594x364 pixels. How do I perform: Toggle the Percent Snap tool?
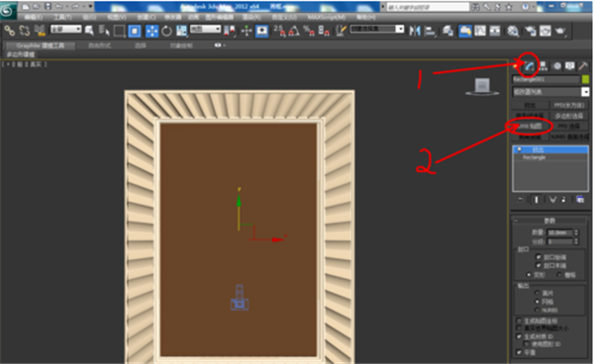click(309, 31)
